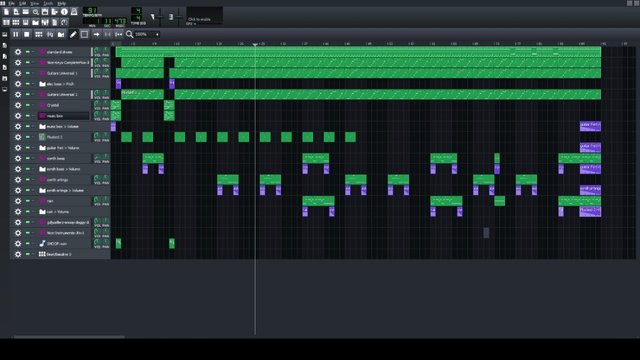Open settings gear for music box track
The height and width of the screenshot is (360, 640).
pyautogui.click(x=18, y=116)
